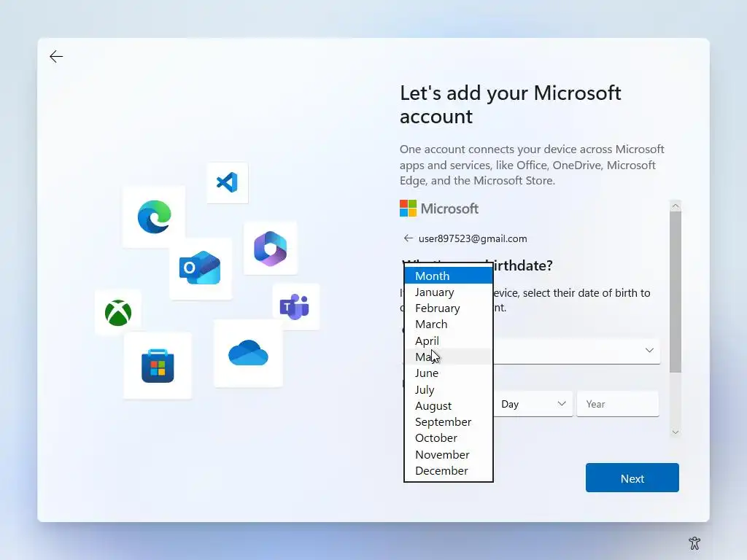This screenshot has width=747, height=560.
Task: Click the "Let's add your Microsoft account" heading
Action: click(510, 104)
